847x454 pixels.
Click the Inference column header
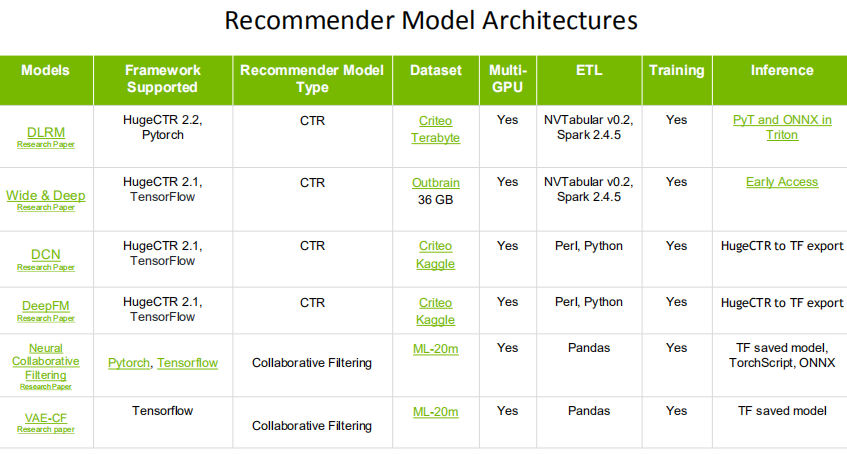(782, 71)
